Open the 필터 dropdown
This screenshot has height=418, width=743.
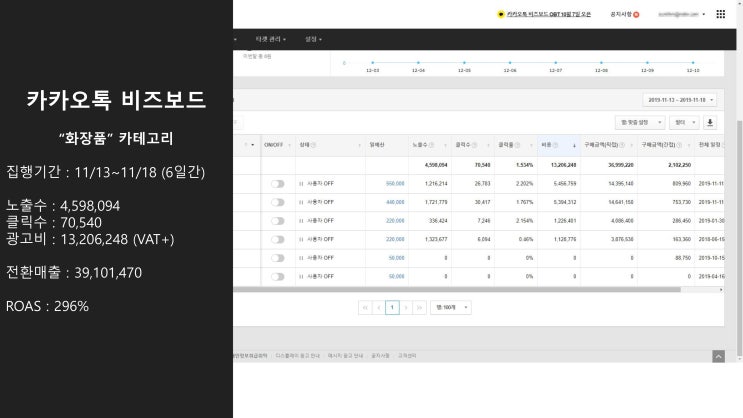[684, 123]
